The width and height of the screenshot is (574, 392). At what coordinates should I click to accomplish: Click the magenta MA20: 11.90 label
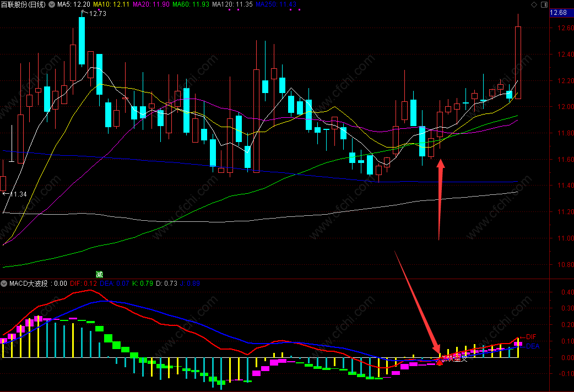(x=151, y=4)
